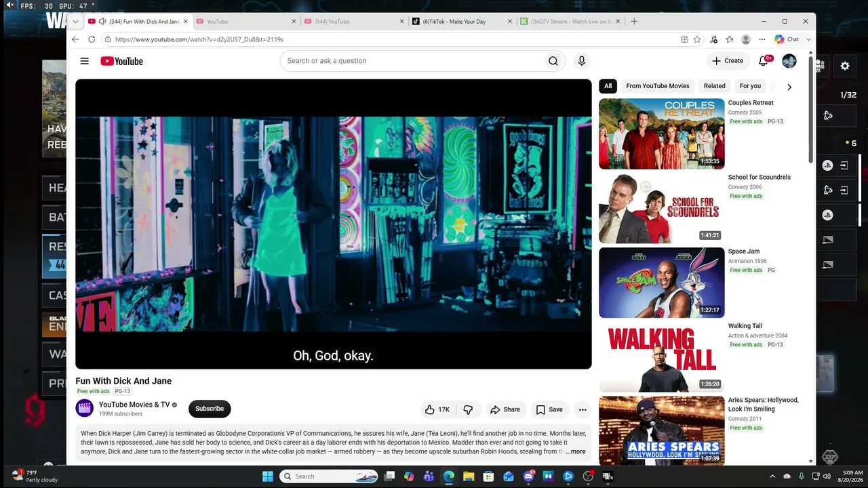Open the Windows taskbar Search box

tap(330, 476)
